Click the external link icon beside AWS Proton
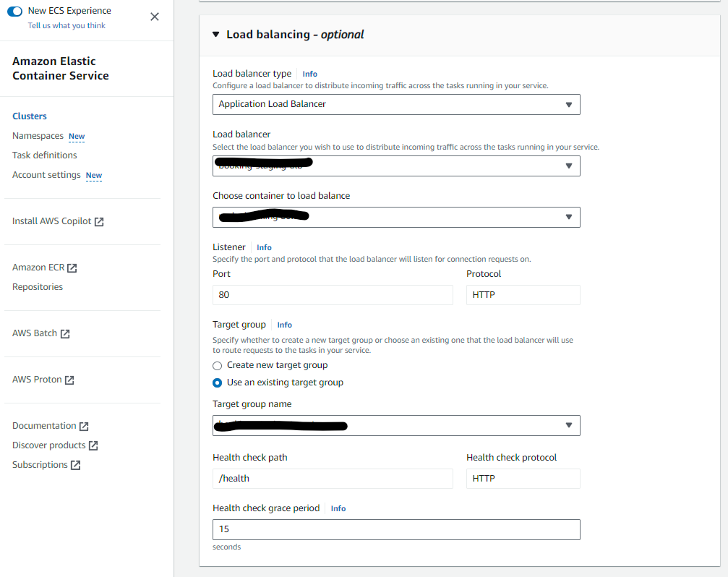 pyautogui.click(x=69, y=380)
